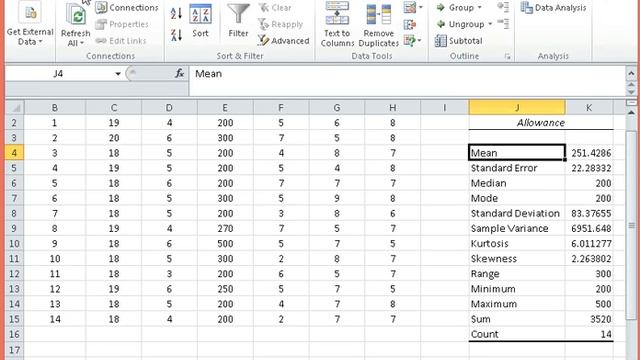Insert a Subtotal

click(x=459, y=41)
